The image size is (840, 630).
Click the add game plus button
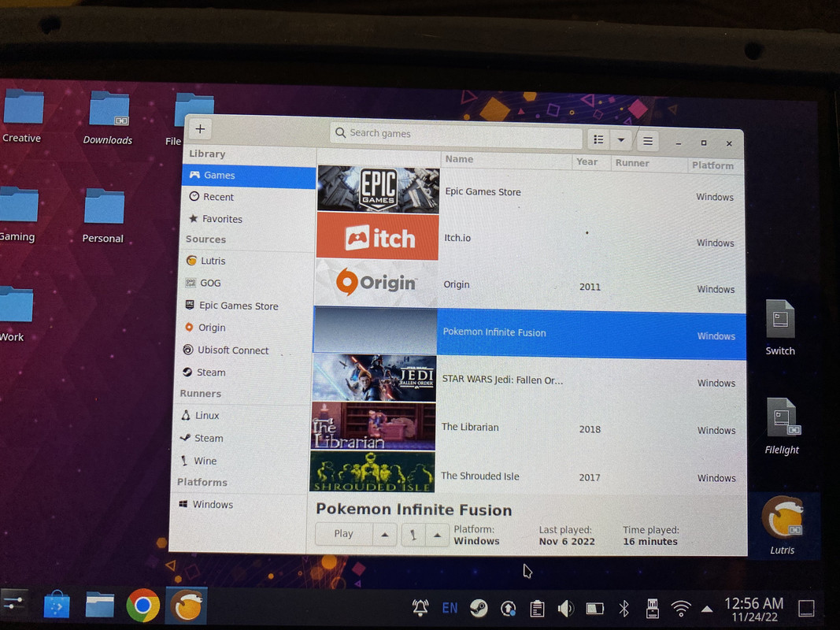[200, 129]
